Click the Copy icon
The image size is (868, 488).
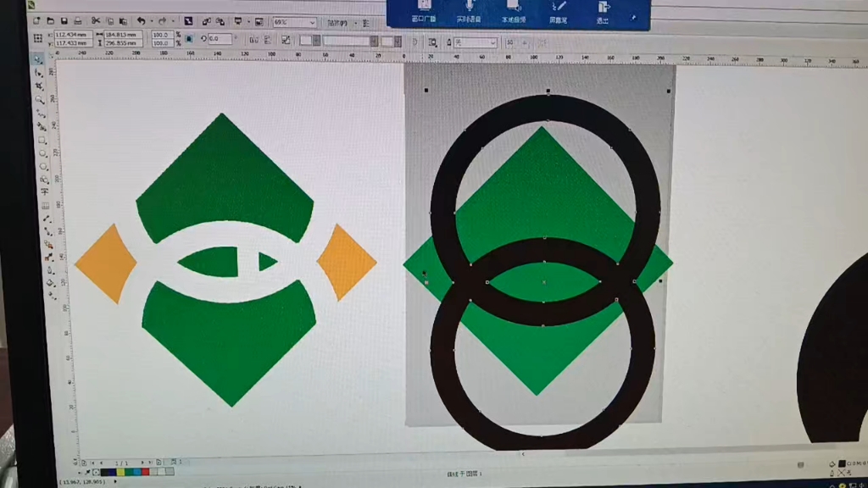110,21
